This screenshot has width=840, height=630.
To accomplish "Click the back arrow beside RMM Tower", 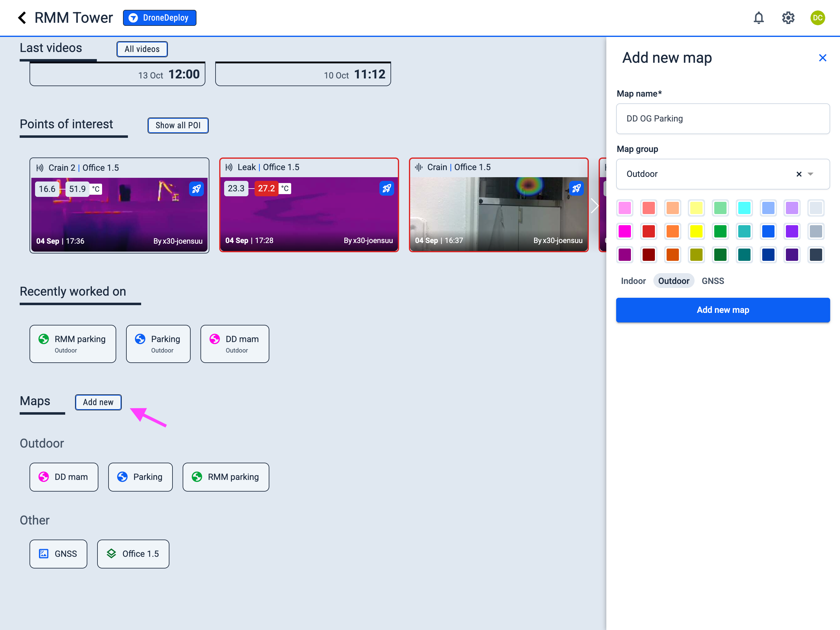I will (22, 18).
